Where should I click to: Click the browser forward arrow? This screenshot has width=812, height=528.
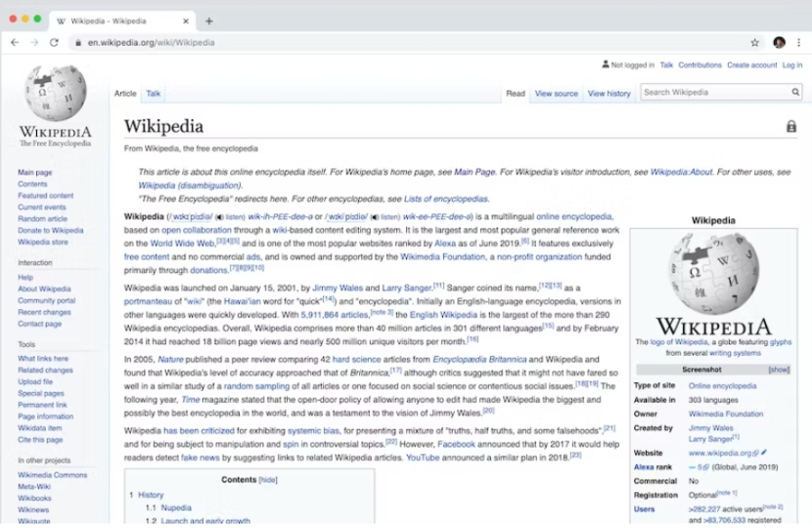click(34, 42)
